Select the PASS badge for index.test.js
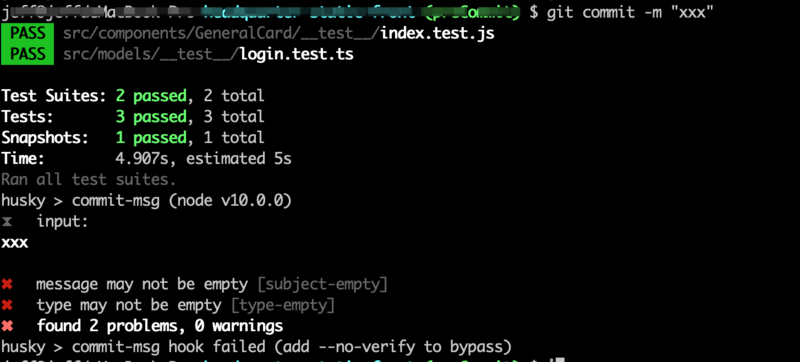 tap(28, 34)
